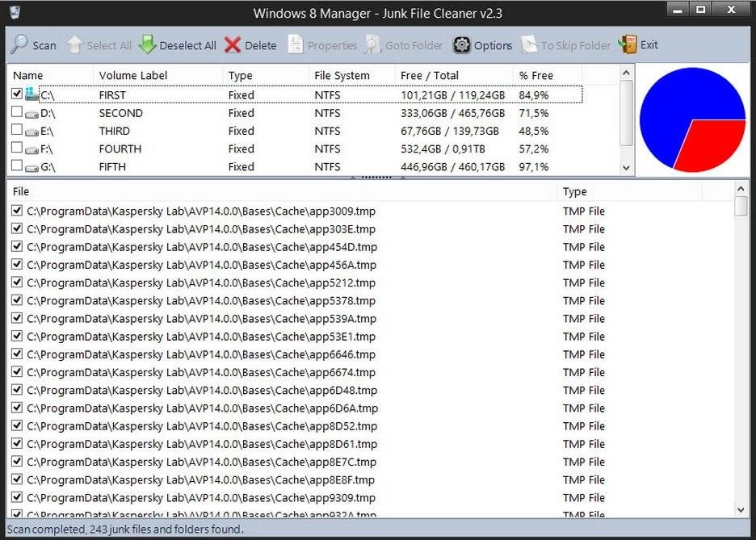Uncheck the app454D.tmp file checkbox
This screenshot has height=540, width=756.
pos(17,246)
